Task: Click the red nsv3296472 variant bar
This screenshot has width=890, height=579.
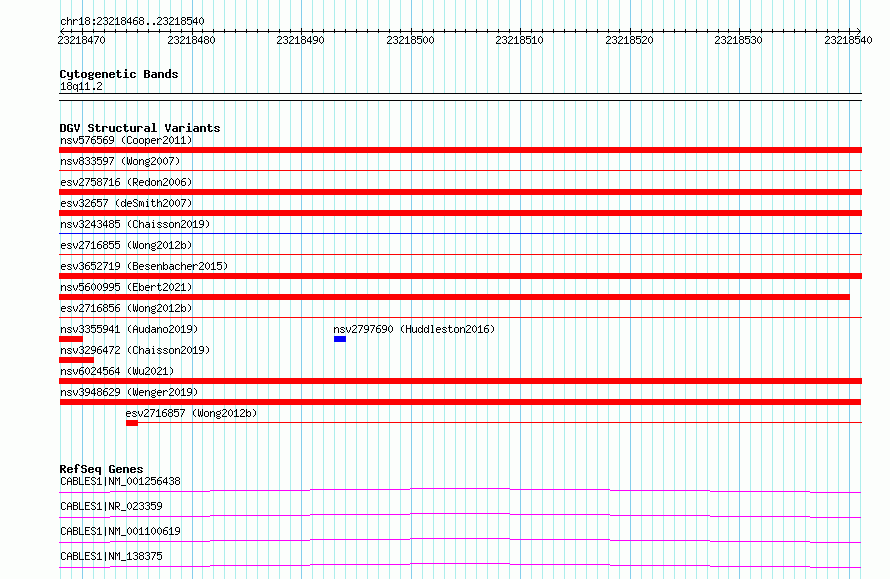Action: (x=77, y=360)
